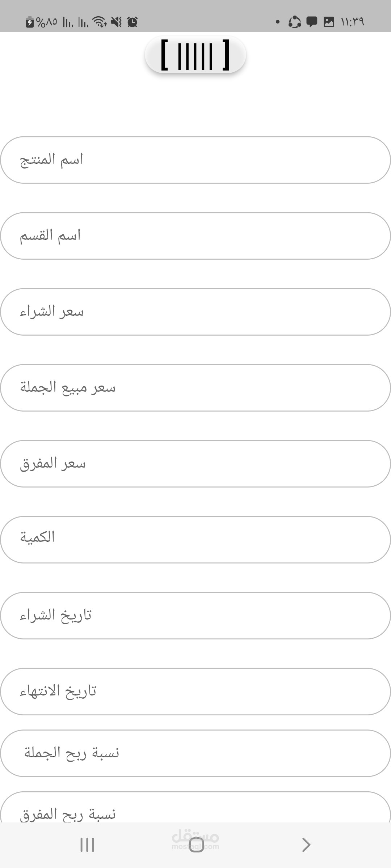This screenshot has height=868, width=391.
Task: Tap the barcode scanner button
Action: tap(195, 55)
